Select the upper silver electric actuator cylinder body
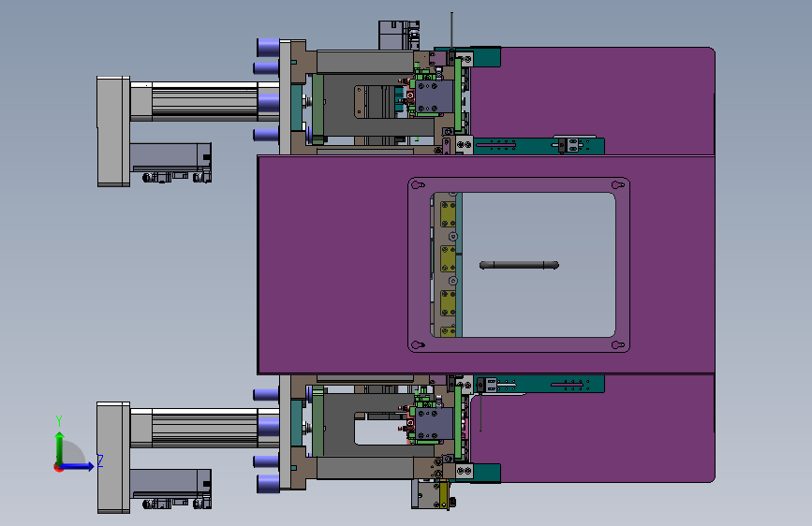 204,100
